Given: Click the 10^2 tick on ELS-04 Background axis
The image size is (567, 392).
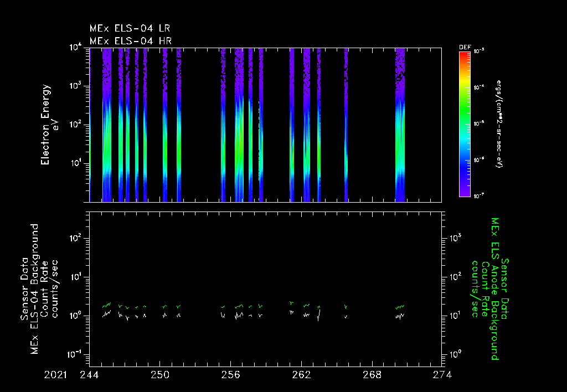Looking at the screenshot, I should click(x=75, y=239).
